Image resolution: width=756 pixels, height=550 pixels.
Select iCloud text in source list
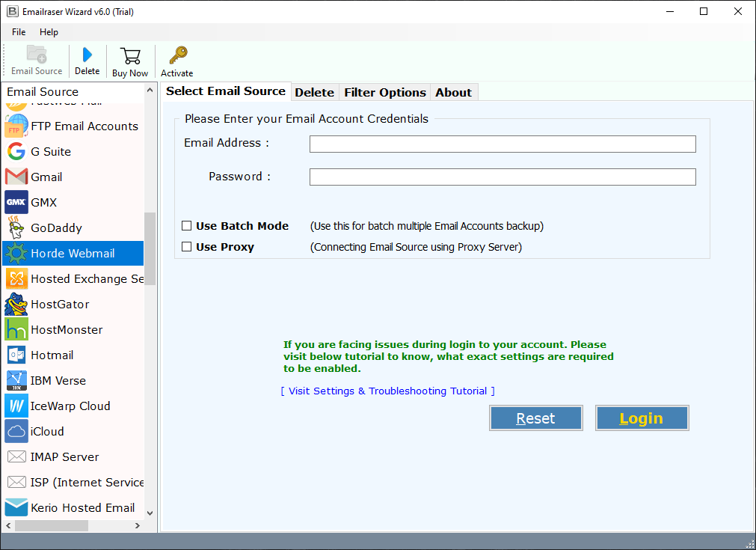point(47,431)
